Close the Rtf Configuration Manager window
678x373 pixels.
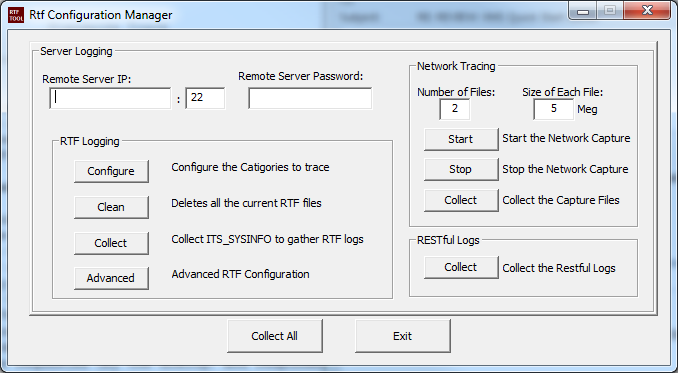(x=647, y=10)
